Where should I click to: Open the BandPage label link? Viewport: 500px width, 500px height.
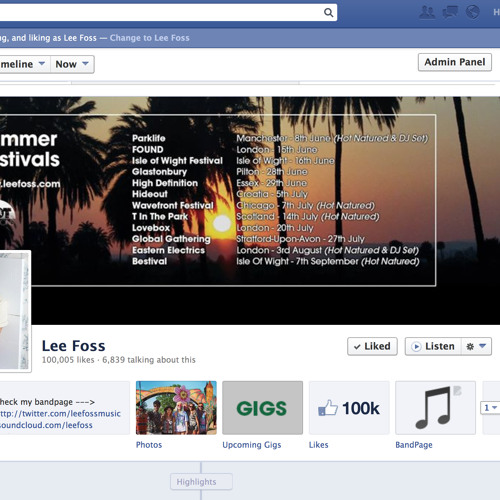point(414,445)
